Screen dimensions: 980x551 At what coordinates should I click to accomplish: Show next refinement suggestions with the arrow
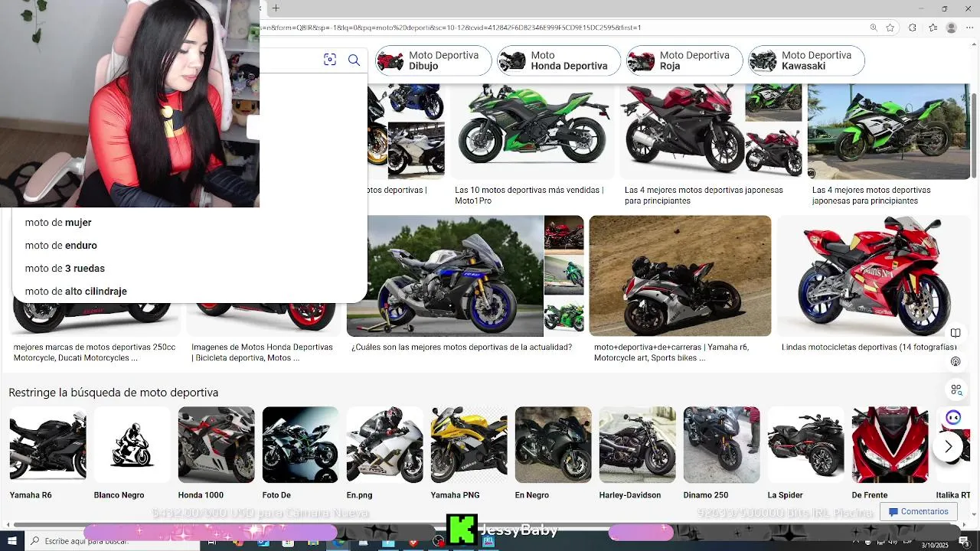tap(948, 446)
